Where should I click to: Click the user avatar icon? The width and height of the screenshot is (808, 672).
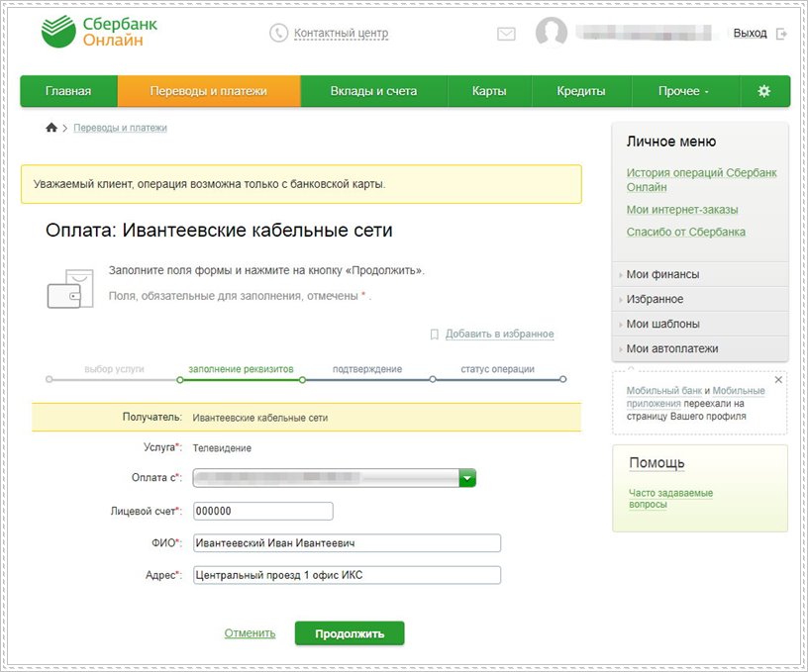point(552,32)
